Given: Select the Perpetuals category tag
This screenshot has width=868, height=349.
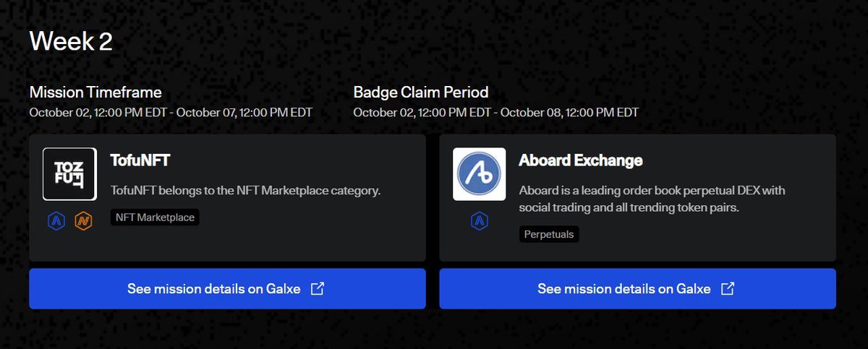Looking at the screenshot, I should (x=549, y=234).
